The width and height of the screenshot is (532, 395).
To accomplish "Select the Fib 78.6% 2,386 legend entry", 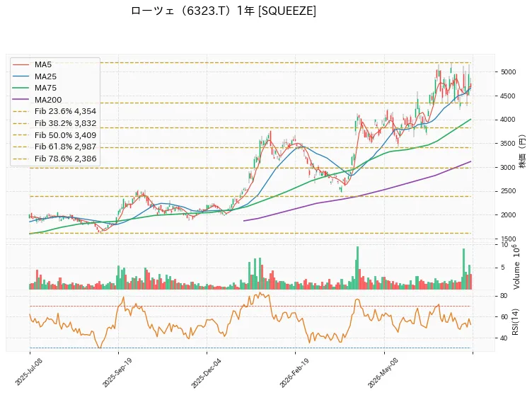I will point(54,159).
